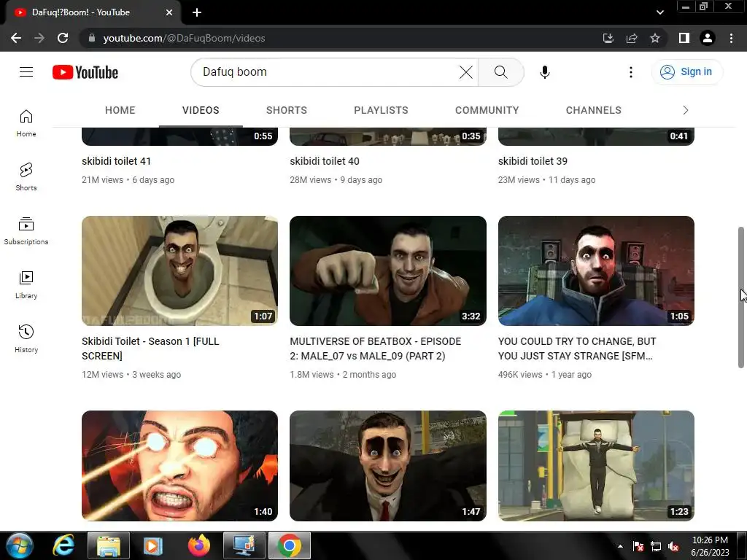Open Skibidi Toilet - Season 1 title

coord(150,349)
